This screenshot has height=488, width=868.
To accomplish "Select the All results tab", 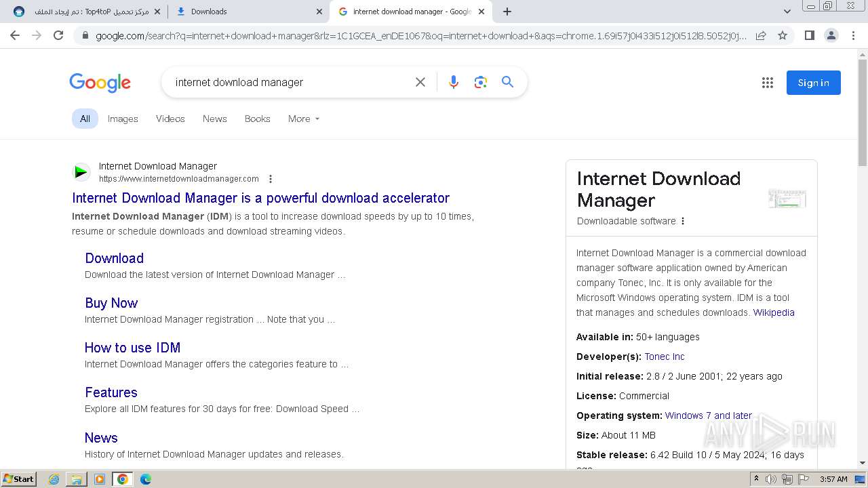I will tap(85, 119).
